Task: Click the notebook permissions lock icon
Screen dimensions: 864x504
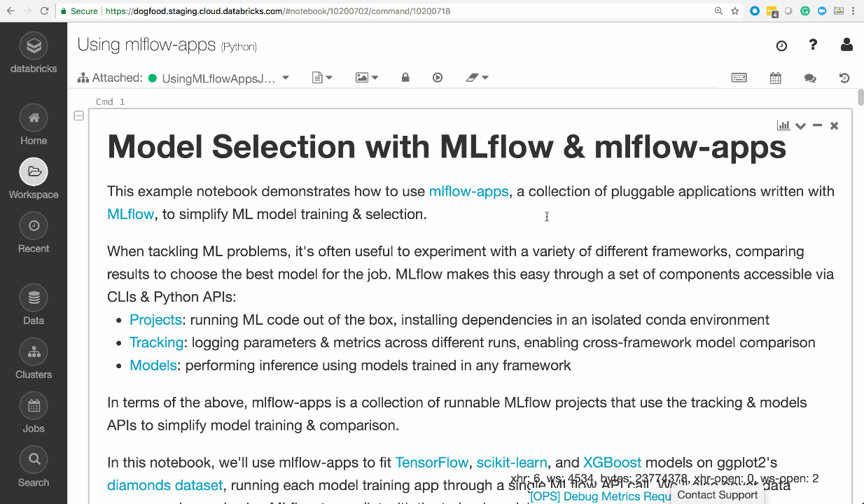Action: (405, 78)
